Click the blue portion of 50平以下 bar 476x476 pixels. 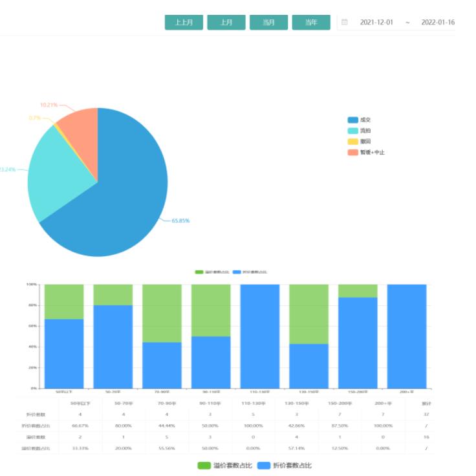tap(64, 354)
